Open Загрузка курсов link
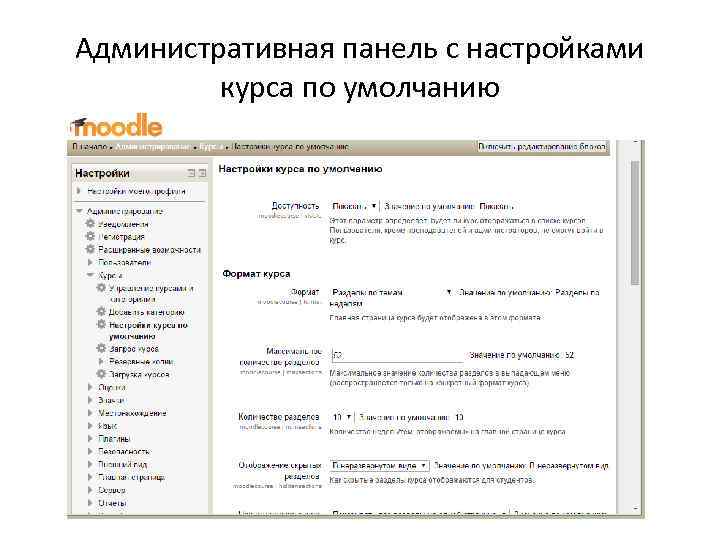Viewport: 720px width, 540px height. pyautogui.click(x=139, y=375)
